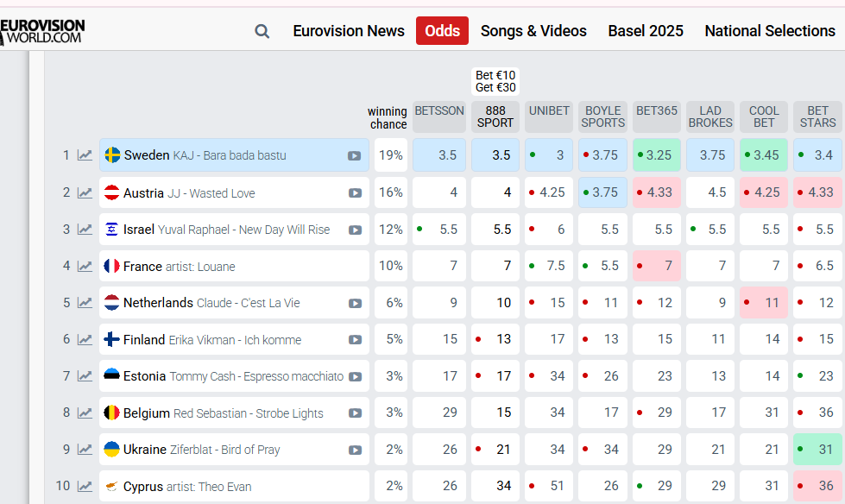Open Israel's odds history chart icon
Screen dimensions: 845x504
coord(85,230)
